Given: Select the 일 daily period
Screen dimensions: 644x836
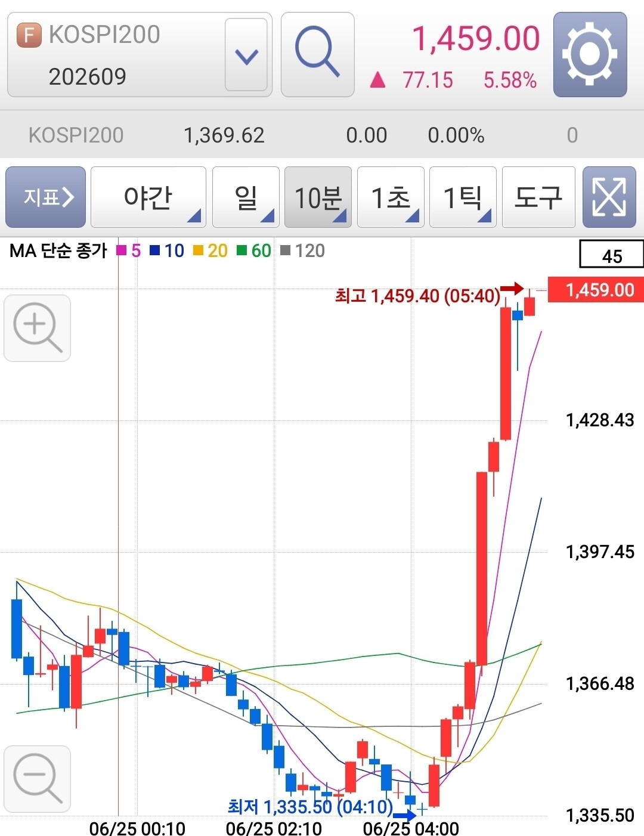Looking at the screenshot, I should coord(246,197).
